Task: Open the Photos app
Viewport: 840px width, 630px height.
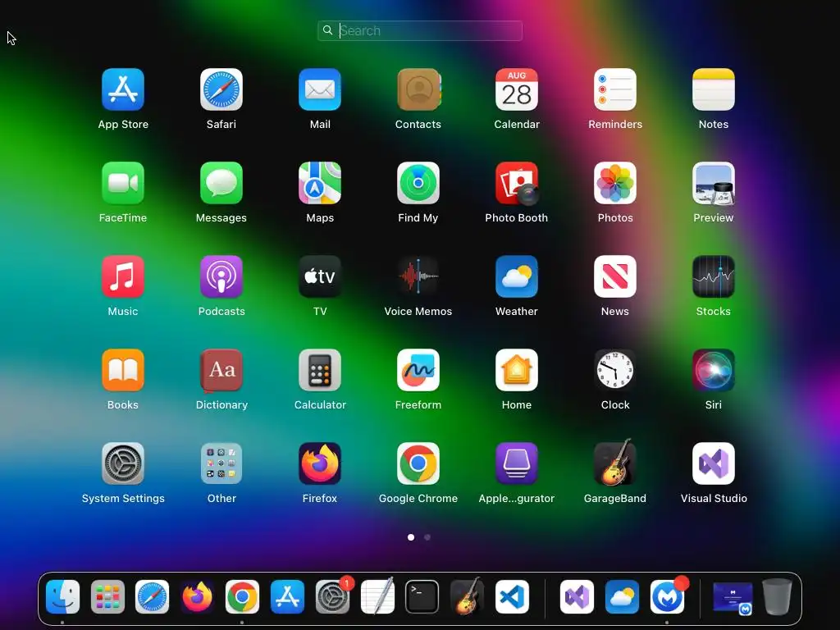Action: [x=615, y=183]
